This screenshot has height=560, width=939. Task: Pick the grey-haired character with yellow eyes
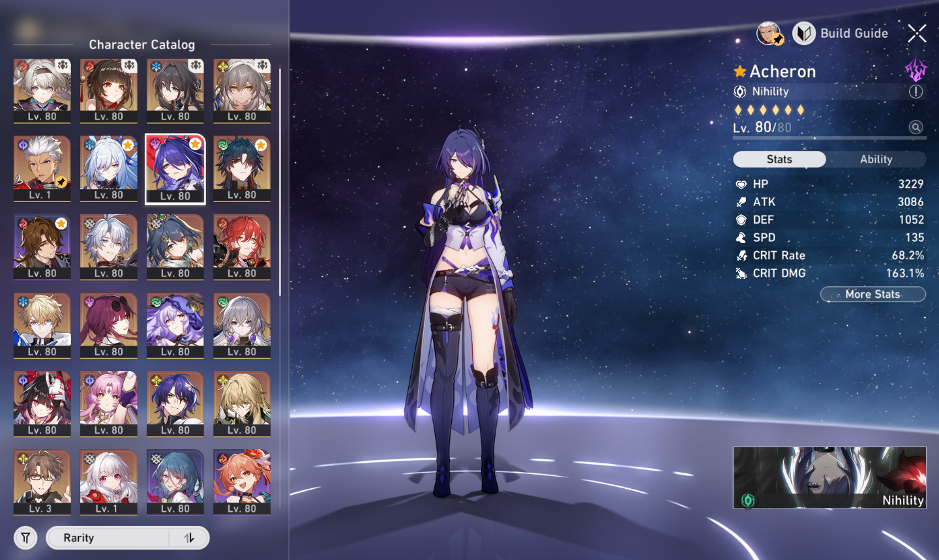click(x=242, y=91)
